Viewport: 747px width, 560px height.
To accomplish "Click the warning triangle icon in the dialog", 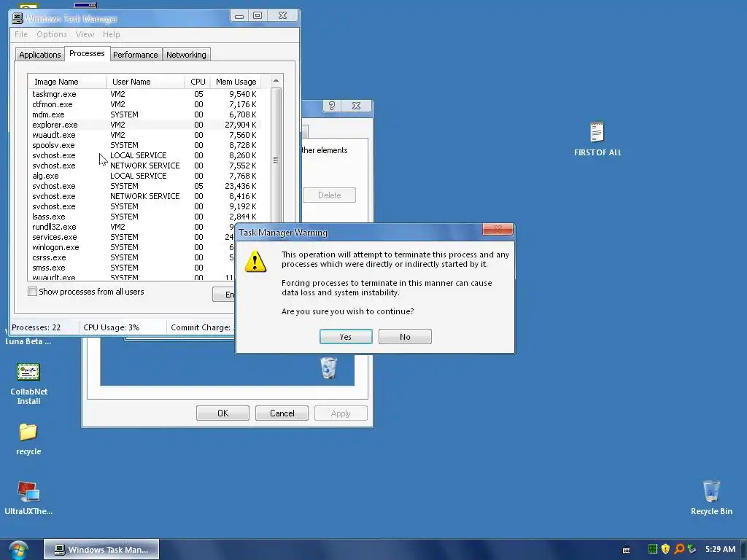I will [x=255, y=262].
